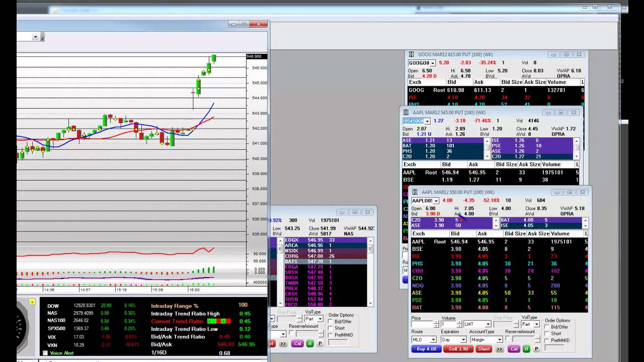Click the Exch column header in GOOG PUT table
The image size is (644, 362).
(426, 82)
